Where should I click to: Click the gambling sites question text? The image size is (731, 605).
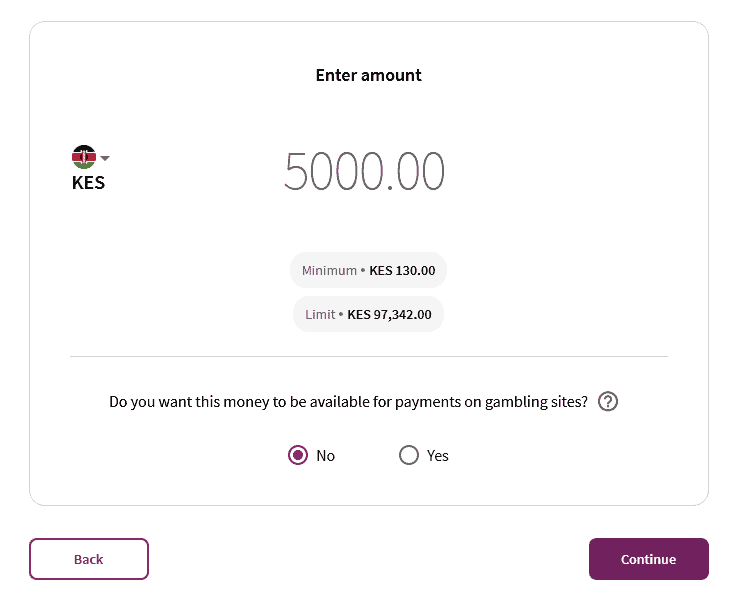(x=348, y=402)
